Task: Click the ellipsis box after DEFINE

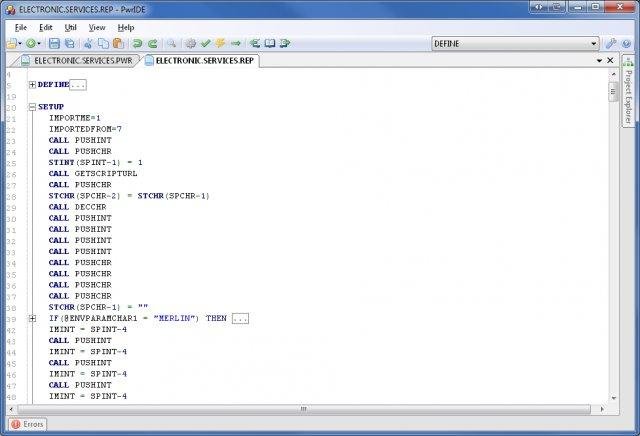Action: [78, 85]
